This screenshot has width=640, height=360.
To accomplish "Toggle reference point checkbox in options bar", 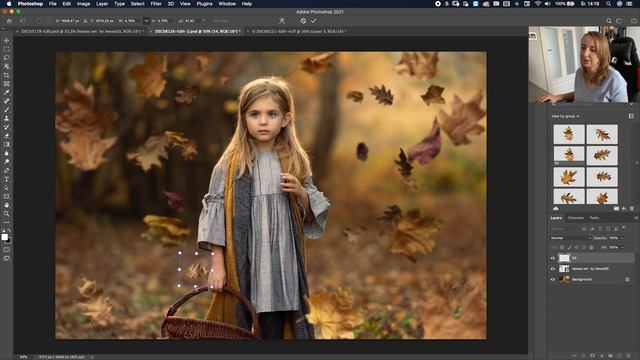I will click(x=39, y=21).
